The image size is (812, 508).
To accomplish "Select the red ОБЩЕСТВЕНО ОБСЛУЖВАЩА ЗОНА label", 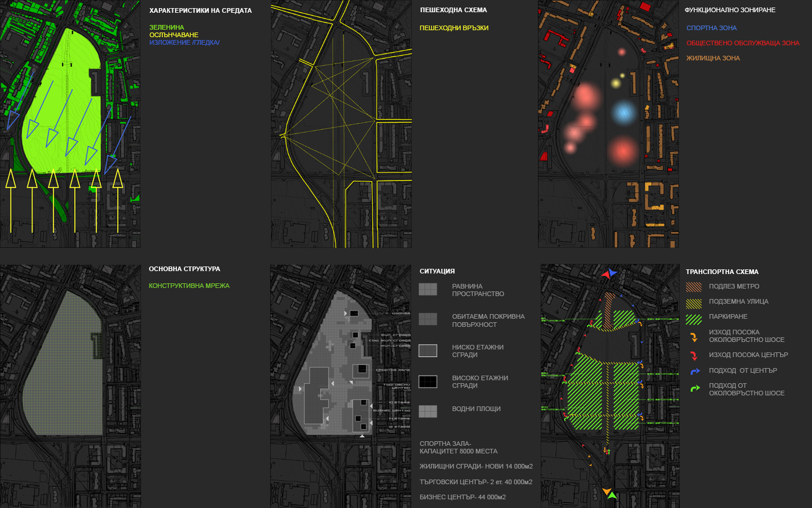I will point(743,43).
